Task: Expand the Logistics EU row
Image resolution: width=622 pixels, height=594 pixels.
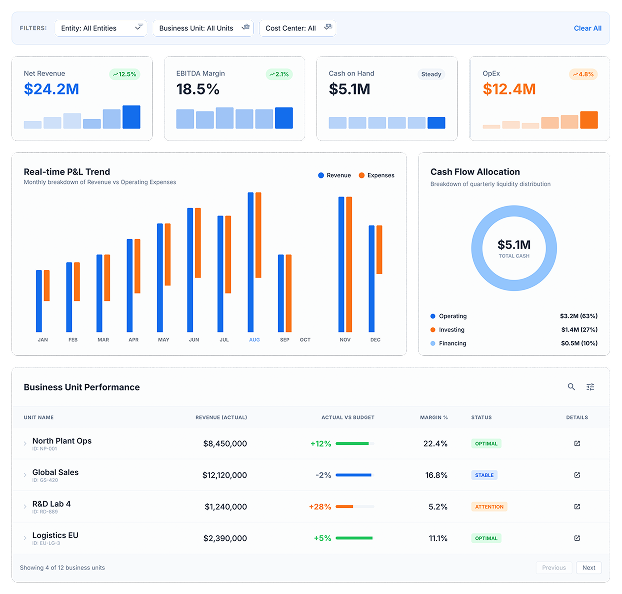Action: tap(25, 538)
